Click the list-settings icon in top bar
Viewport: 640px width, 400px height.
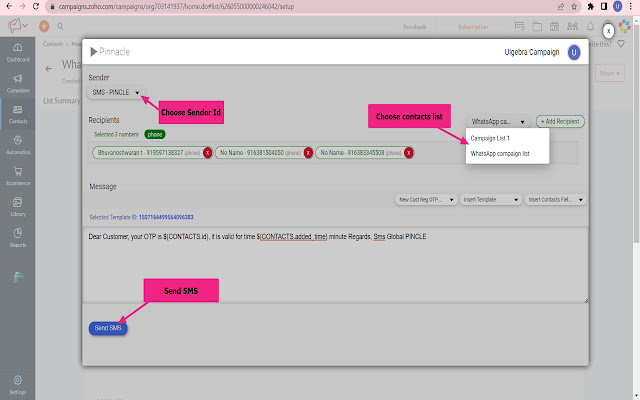(520, 27)
